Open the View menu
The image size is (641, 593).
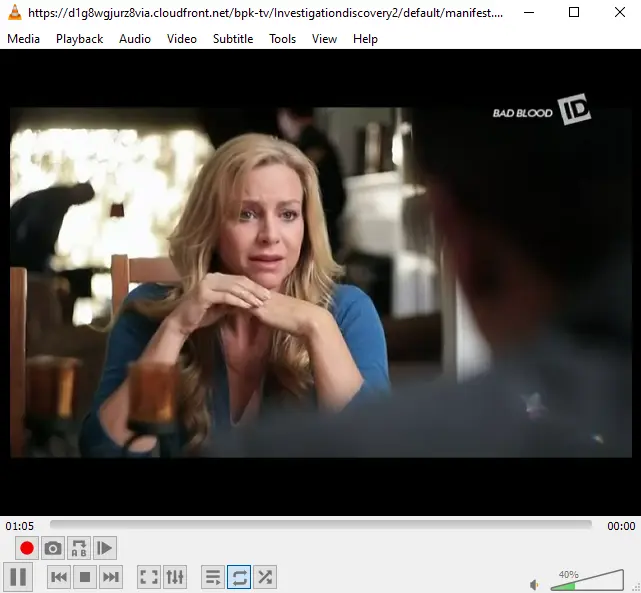point(325,39)
